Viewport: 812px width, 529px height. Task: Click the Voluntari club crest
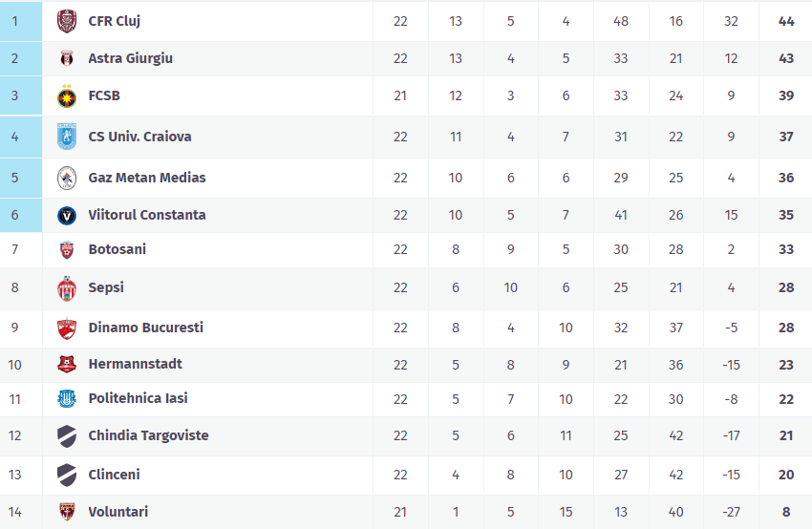tap(66, 512)
